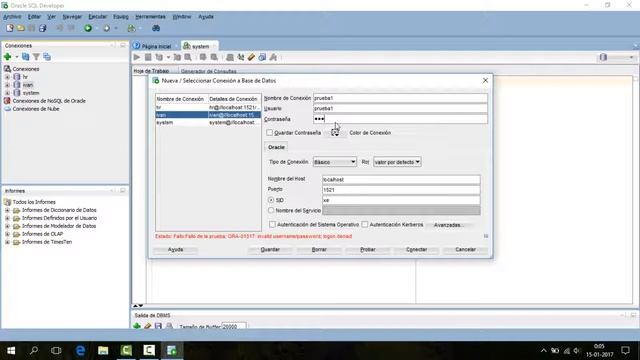Click the Clear eraser icon in worksheet
The width and height of the screenshot is (640, 360).
[x=251, y=57]
